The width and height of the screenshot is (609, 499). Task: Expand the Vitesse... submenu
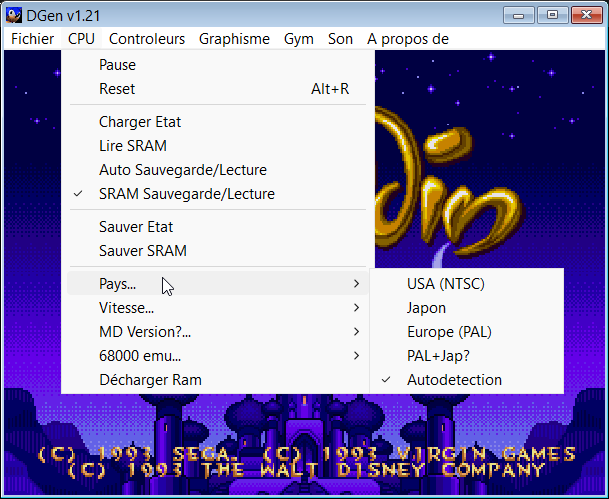tap(218, 308)
